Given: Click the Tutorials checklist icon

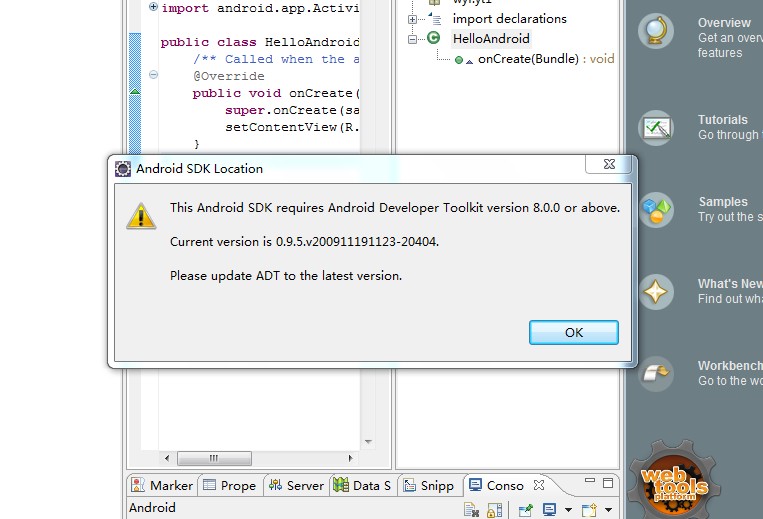Looking at the screenshot, I should pyautogui.click(x=656, y=128).
